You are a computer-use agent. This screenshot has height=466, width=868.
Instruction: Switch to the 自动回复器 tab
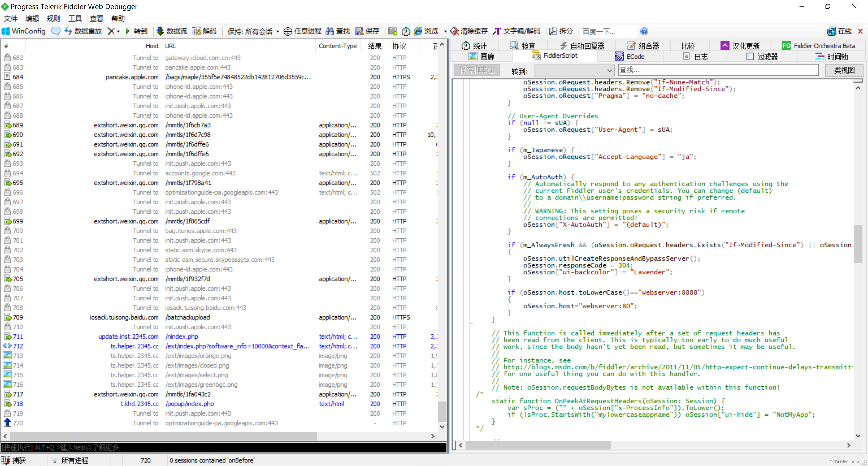582,45
